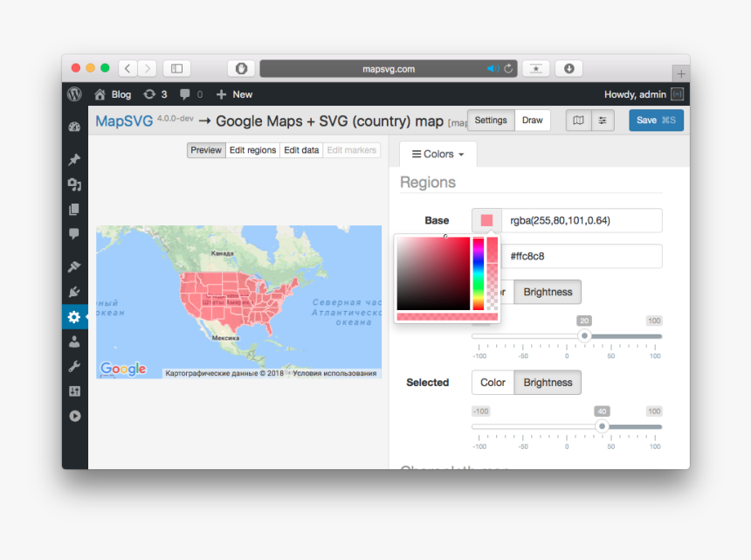Expand the Colors section dropdown

(x=438, y=155)
